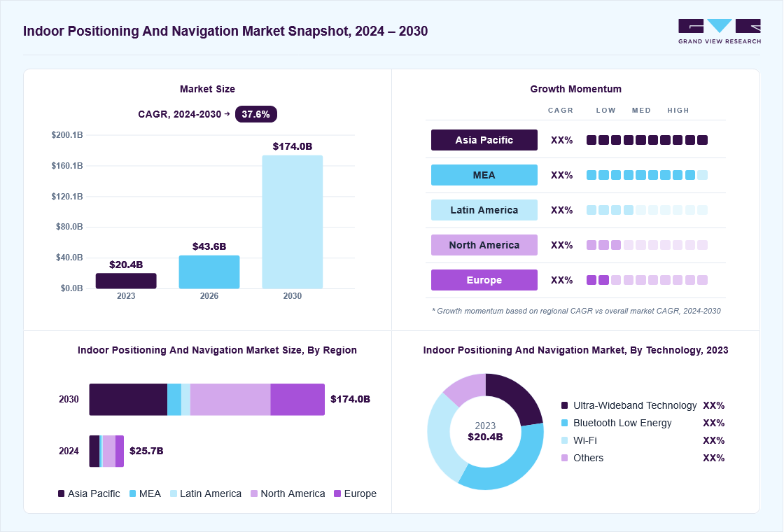Select the 2026 market size bar
Screen dimensions: 784x532
coord(209,272)
